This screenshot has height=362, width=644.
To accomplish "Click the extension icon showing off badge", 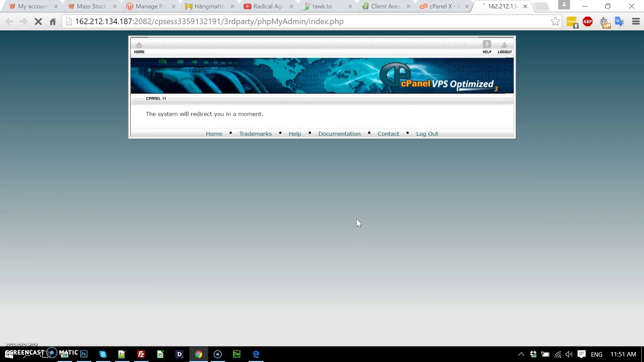I will click(604, 22).
